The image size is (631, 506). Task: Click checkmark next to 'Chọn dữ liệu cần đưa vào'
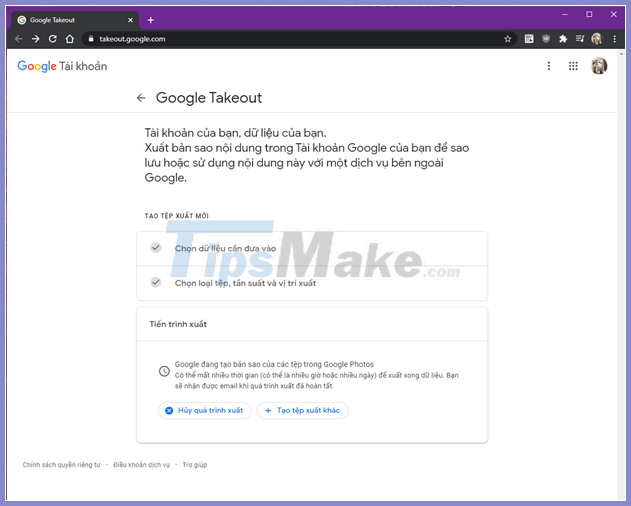(x=156, y=248)
